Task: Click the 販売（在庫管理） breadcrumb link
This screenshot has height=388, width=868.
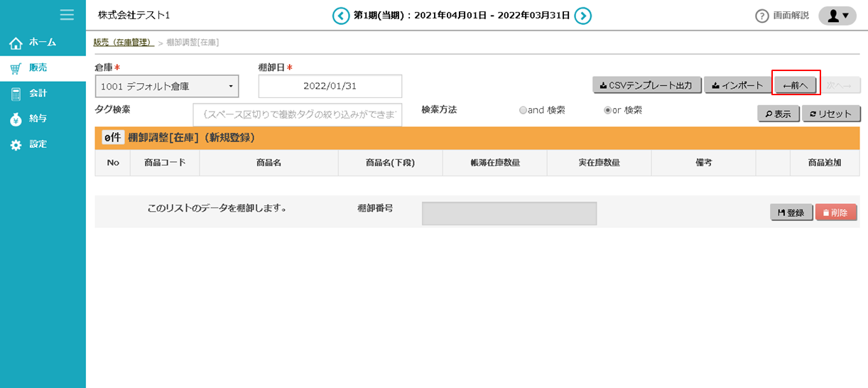Action: (124, 43)
